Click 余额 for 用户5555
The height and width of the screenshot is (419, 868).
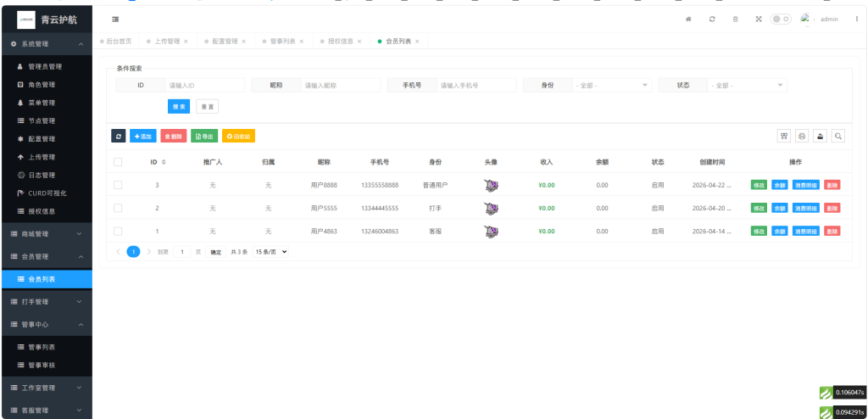pyautogui.click(x=780, y=209)
